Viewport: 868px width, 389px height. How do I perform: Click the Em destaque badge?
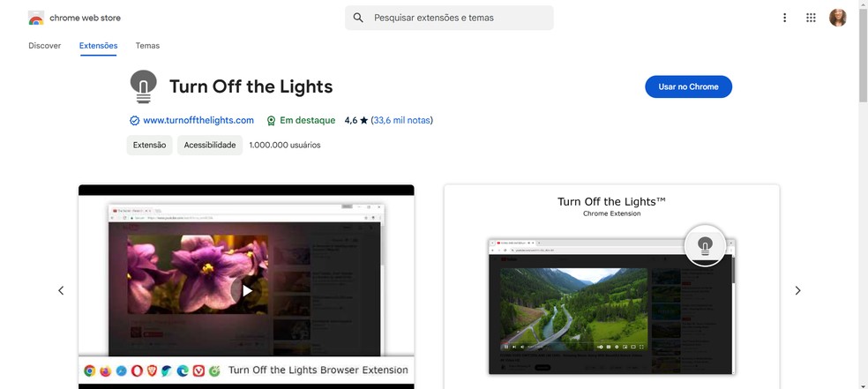click(301, 120)
